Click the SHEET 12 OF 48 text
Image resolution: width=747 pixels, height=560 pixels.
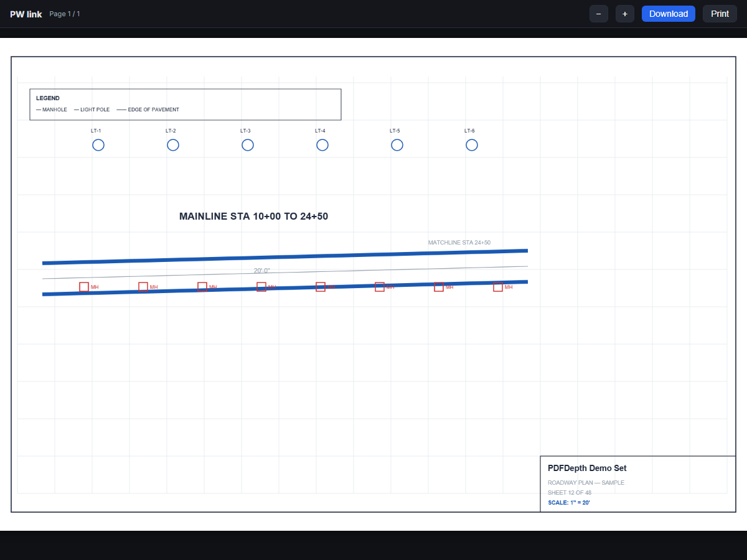570,493
